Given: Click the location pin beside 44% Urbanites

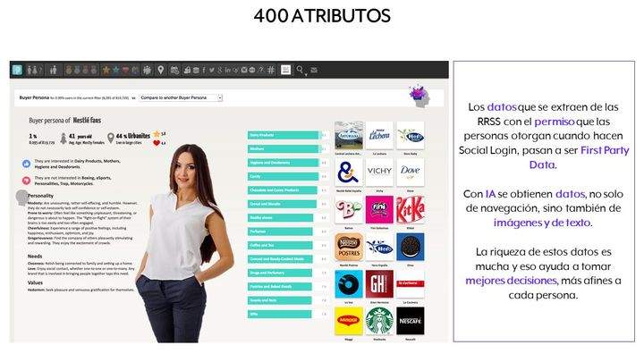Looking at the screenshot, I should 110,138.
